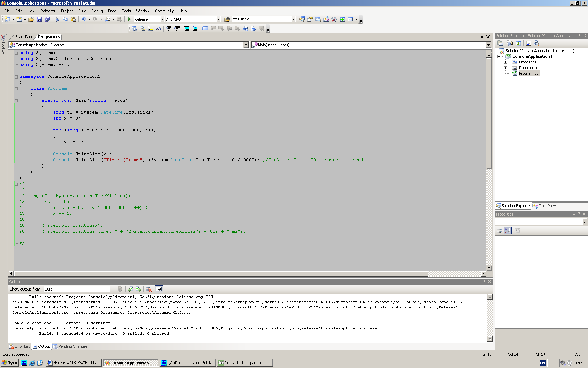
Task: Click the Categorized icon in Properties panel
Action: [x=499, y=230]
